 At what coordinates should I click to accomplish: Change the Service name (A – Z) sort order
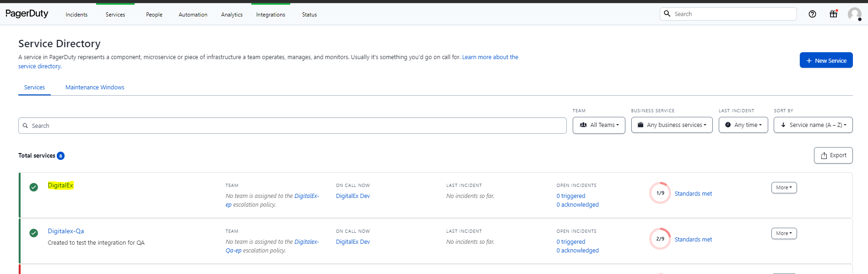coord(813,125)
